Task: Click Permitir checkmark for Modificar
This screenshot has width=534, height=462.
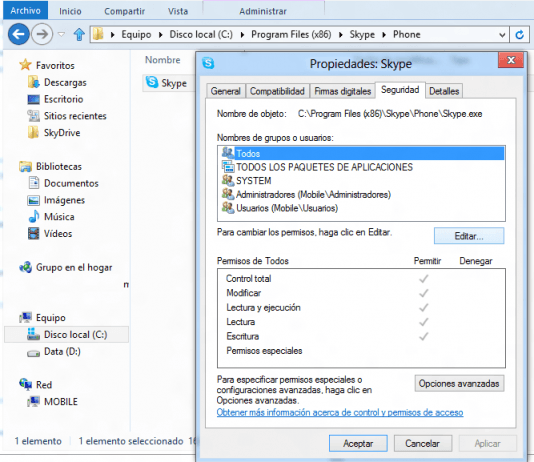Action: point(424,293)
